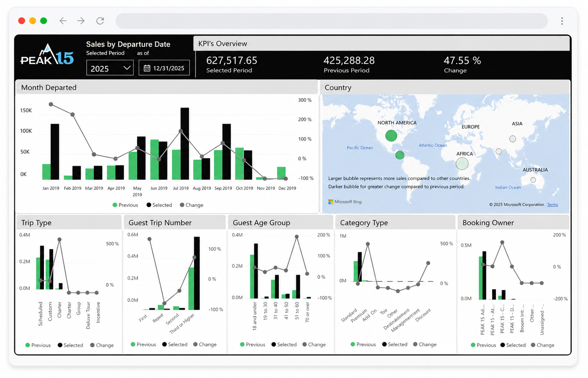Click the Scheduled trip type black bar

[x=42, y=267]
